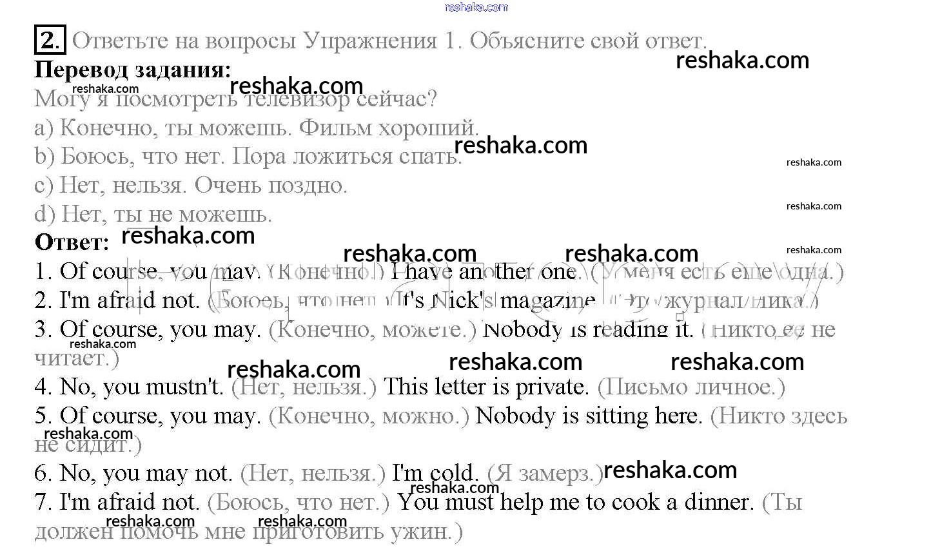Select option b) "Боюсь, что нет"
Viewport: 951px width, 560px height.
point(248,157)
